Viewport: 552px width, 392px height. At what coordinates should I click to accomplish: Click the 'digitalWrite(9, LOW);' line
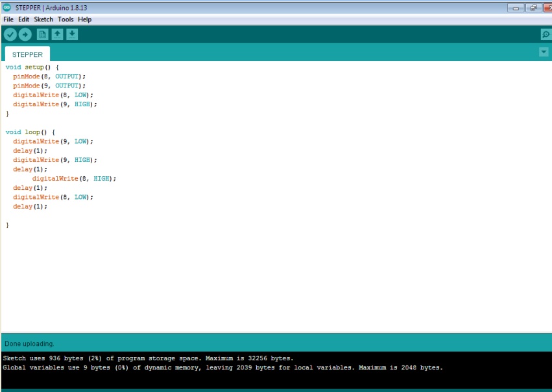pos(53,141)
